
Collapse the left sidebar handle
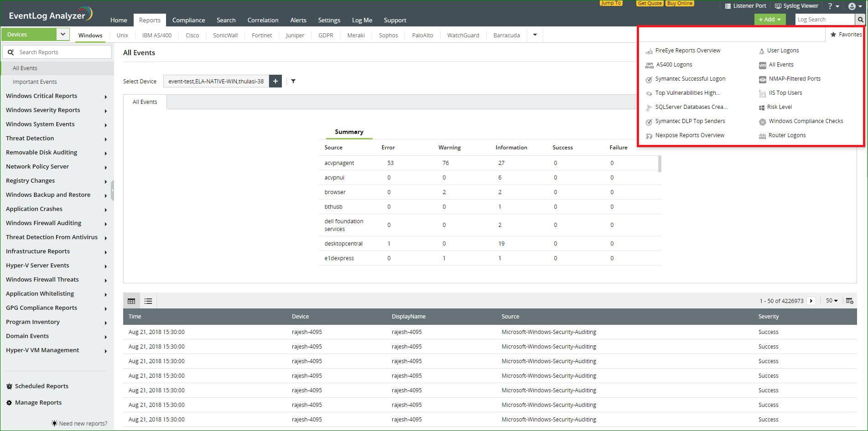point(112,190)
